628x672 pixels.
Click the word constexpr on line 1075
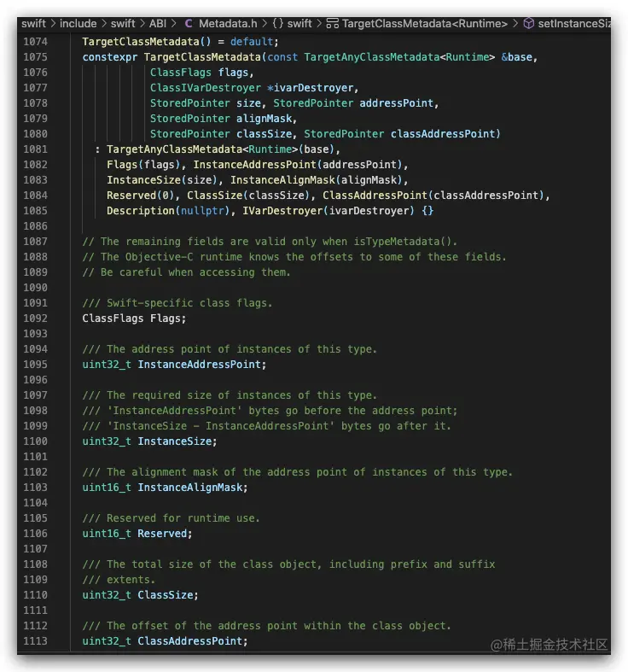110,57
